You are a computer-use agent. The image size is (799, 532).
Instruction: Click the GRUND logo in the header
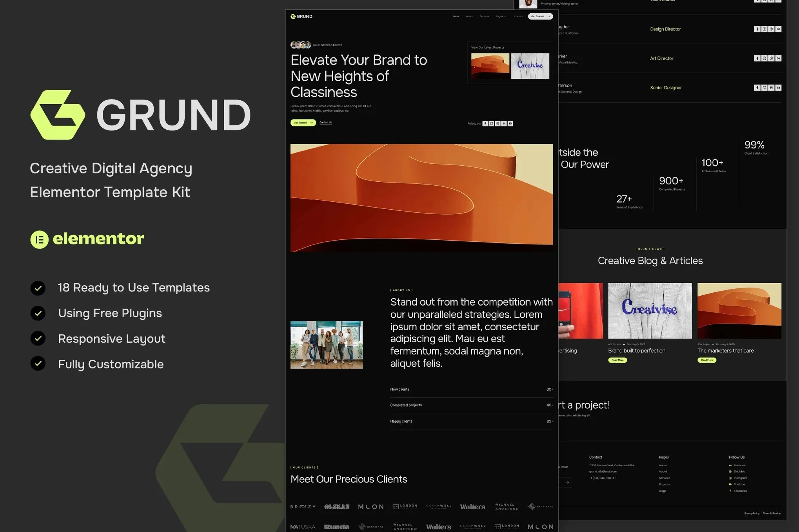pyautogui.click(x=301, y=16)
